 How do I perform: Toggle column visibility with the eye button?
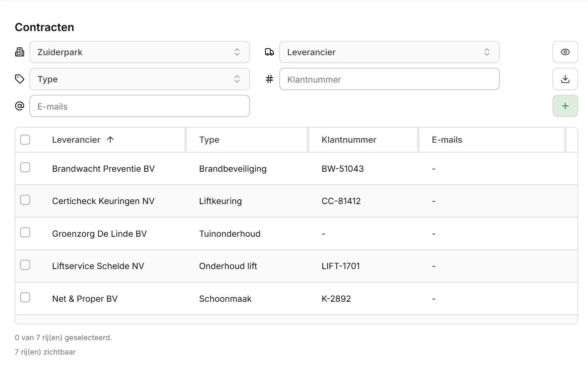coord(565,52)
